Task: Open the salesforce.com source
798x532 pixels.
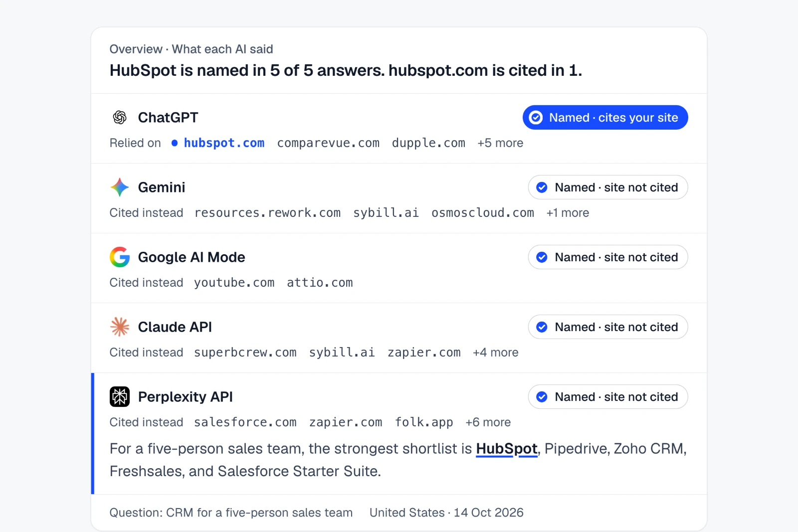Action: pos(245,422)
